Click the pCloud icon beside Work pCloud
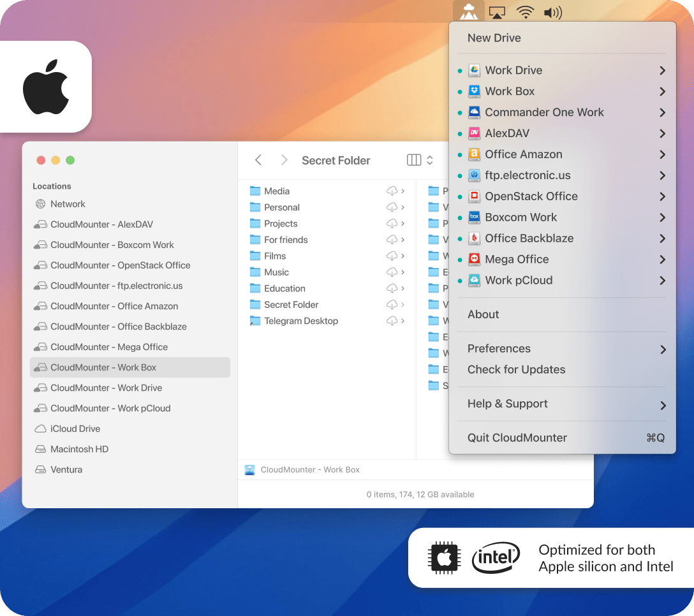694x616 pixels. coord(473,281)
